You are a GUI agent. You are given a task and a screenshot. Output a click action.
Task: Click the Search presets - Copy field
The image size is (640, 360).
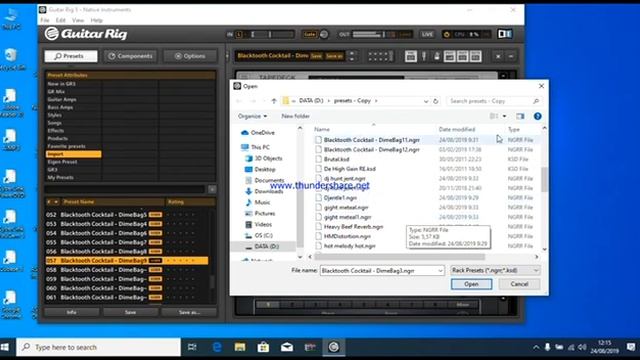tap(494, 101)
